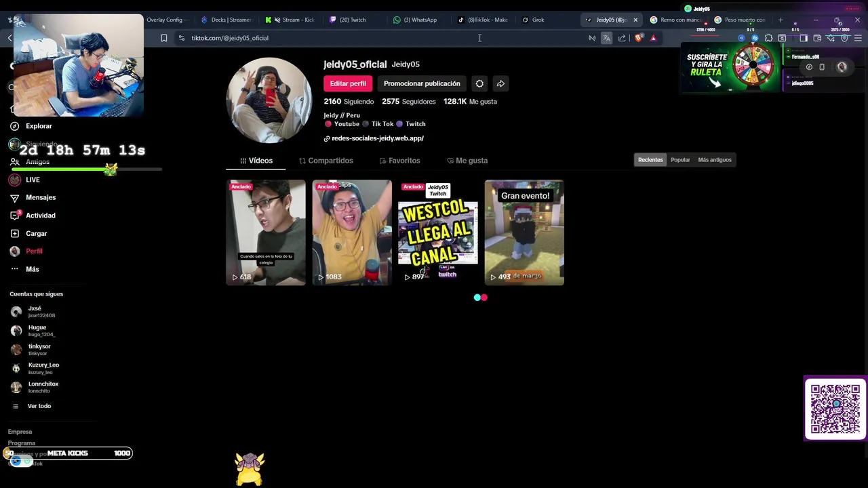This screenshot has width=868, height=488.
Task: Click the translate page icon
Action: 606,38
